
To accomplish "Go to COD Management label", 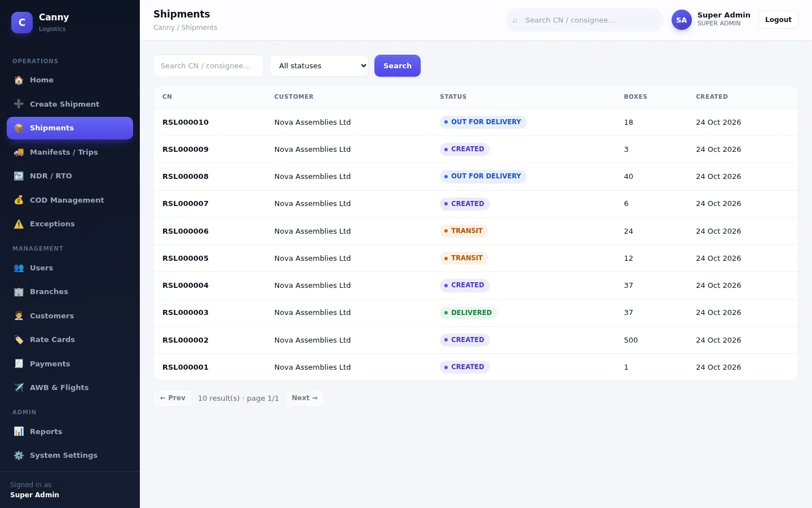I will [x=67, y=200].
